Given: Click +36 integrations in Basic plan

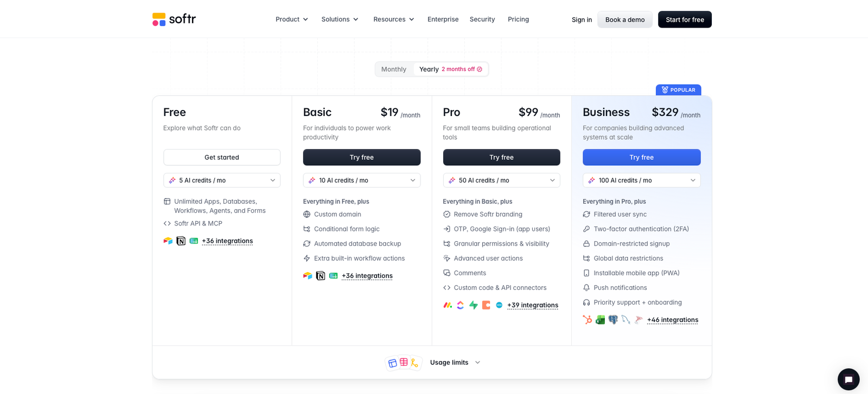Looking at the screenshot, I should point(367,276).
